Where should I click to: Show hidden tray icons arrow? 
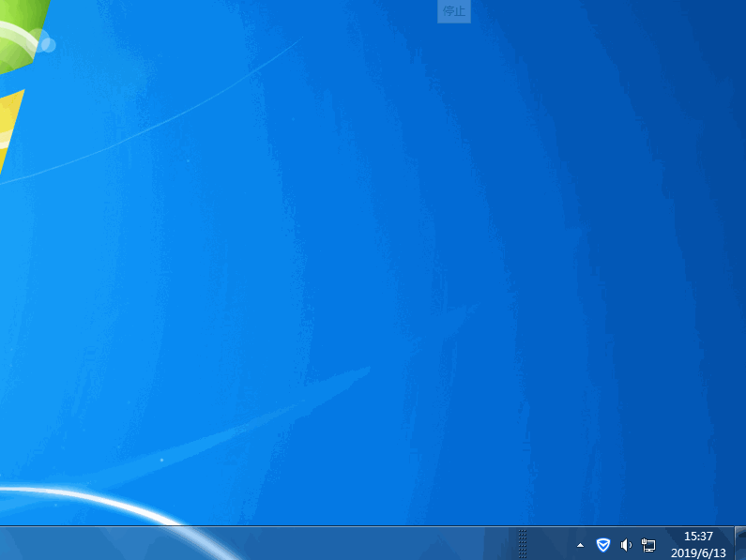click(580, 545)
